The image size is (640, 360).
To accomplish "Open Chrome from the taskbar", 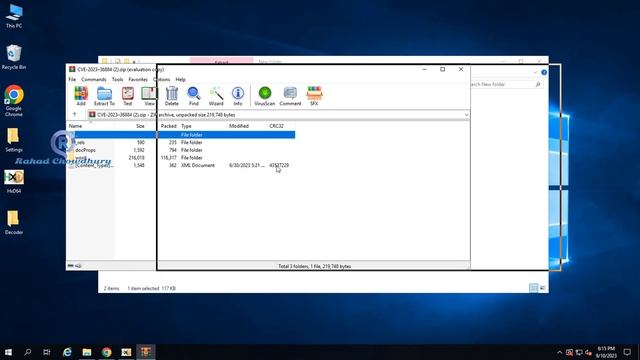I will 107,352.
